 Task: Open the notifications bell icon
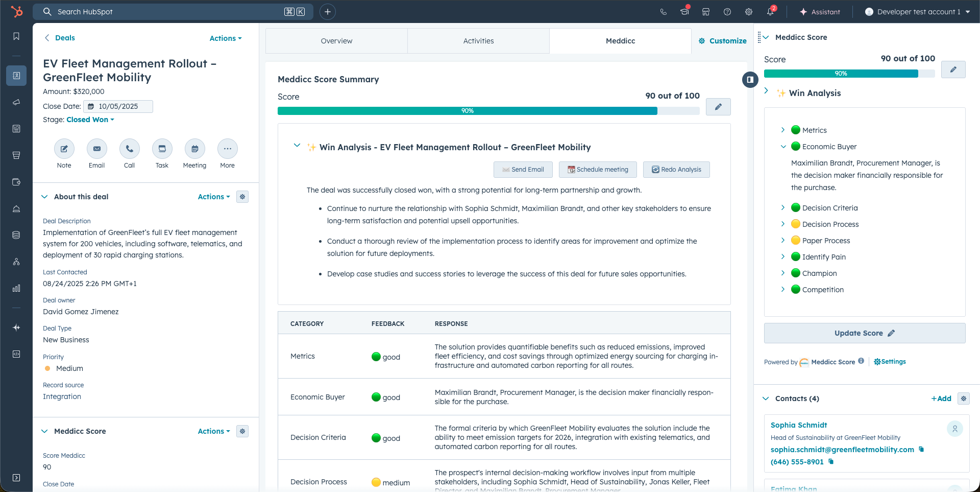770,12
